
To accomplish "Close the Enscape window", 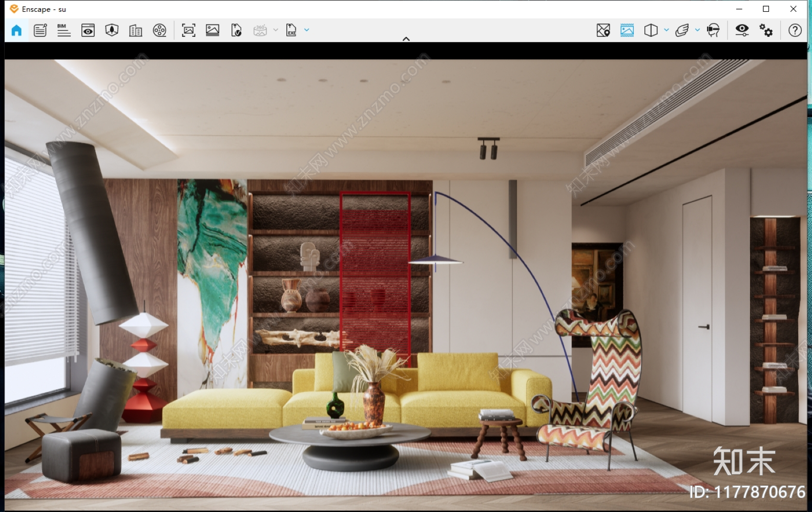I will click(x=793, y=9).
